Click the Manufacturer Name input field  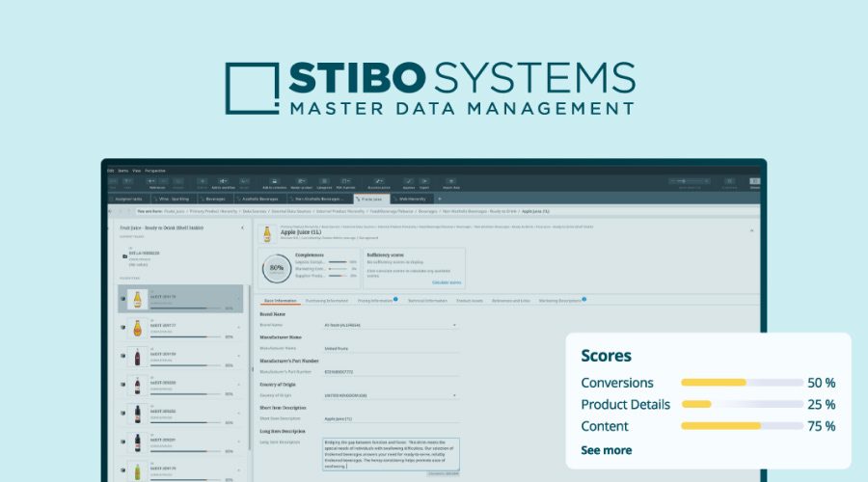(x=391, y=349)
